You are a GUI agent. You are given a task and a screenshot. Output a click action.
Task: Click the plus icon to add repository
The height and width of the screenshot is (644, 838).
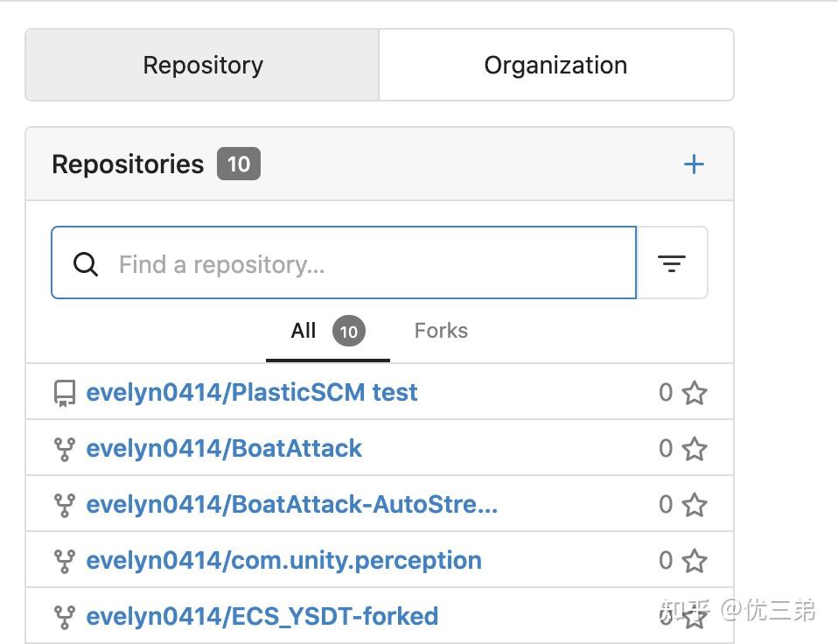pos(693,164)
